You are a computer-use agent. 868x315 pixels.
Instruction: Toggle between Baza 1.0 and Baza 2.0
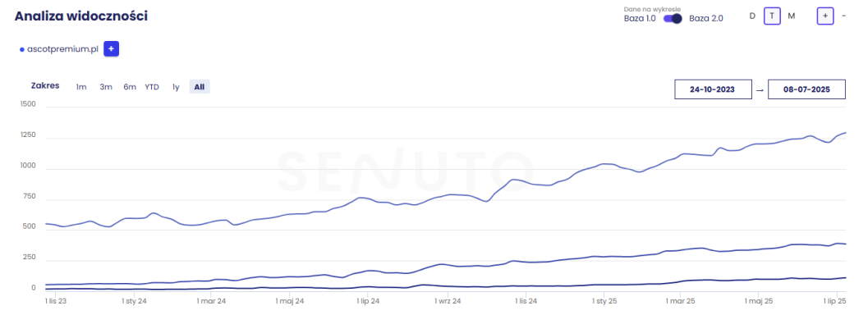(x=673, y=18)
